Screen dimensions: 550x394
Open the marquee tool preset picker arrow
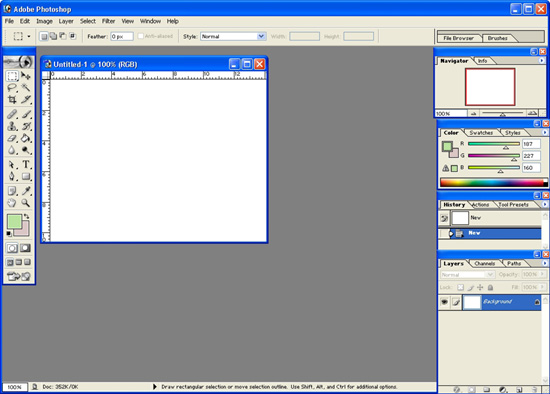click(x=29, y=36)
